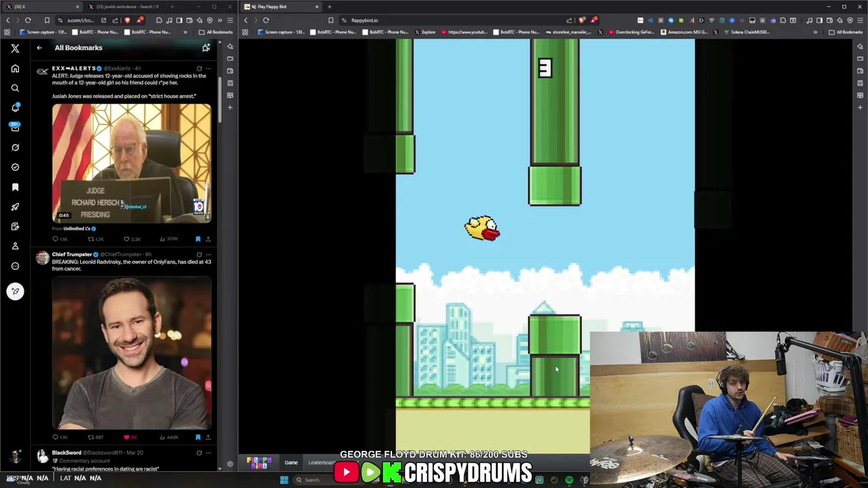Click the X logo in sidebar
This screenshot has width=868, height=488.
tap(15, 48)
